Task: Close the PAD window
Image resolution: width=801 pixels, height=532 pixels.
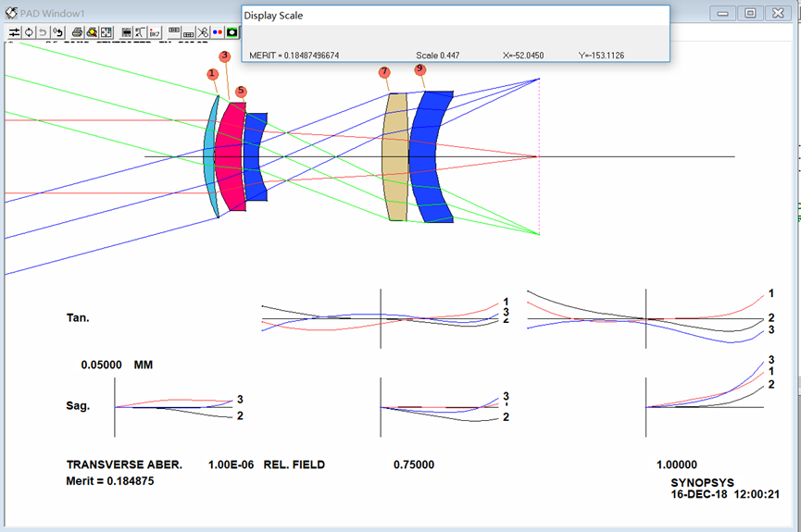Action: pos(778,13)
